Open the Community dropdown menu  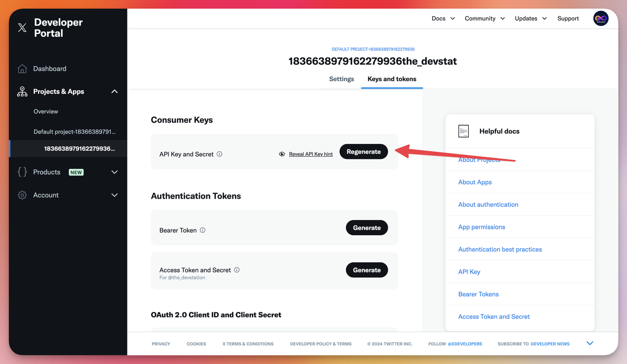tap(485, 19)
